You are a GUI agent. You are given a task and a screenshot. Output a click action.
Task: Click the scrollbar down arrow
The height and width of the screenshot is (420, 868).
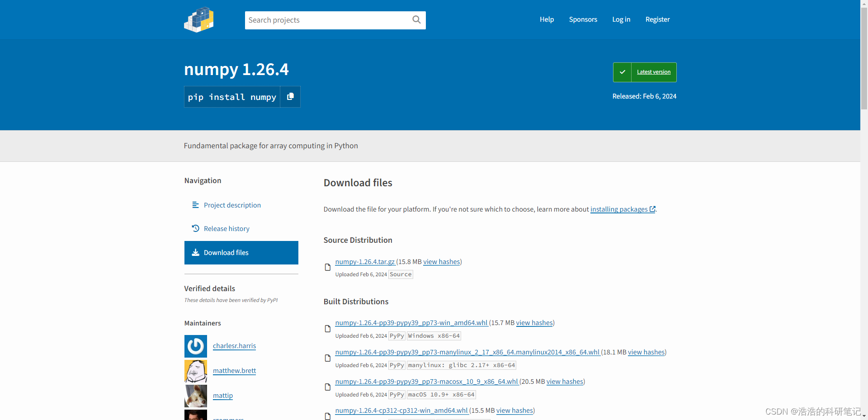click(x=864, y=416)
